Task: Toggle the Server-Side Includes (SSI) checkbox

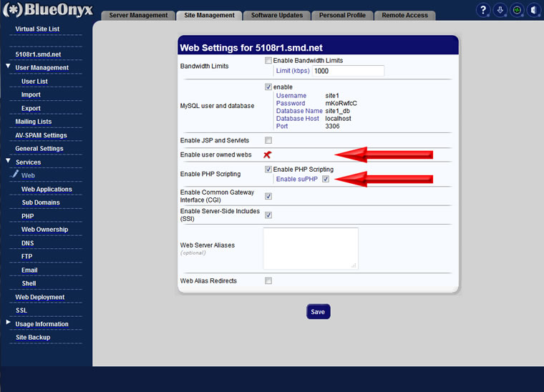Action: click(268, 215)
